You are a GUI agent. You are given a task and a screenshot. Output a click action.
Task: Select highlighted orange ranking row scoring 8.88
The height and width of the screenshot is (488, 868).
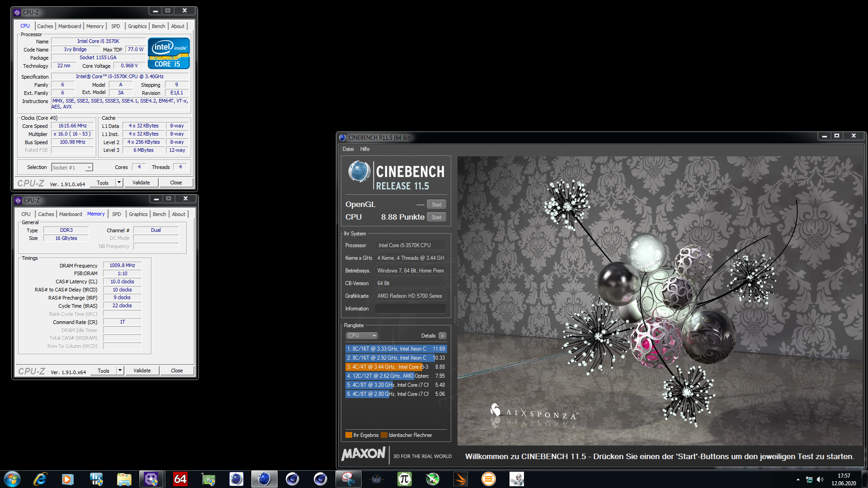click(x=396, y=367)
